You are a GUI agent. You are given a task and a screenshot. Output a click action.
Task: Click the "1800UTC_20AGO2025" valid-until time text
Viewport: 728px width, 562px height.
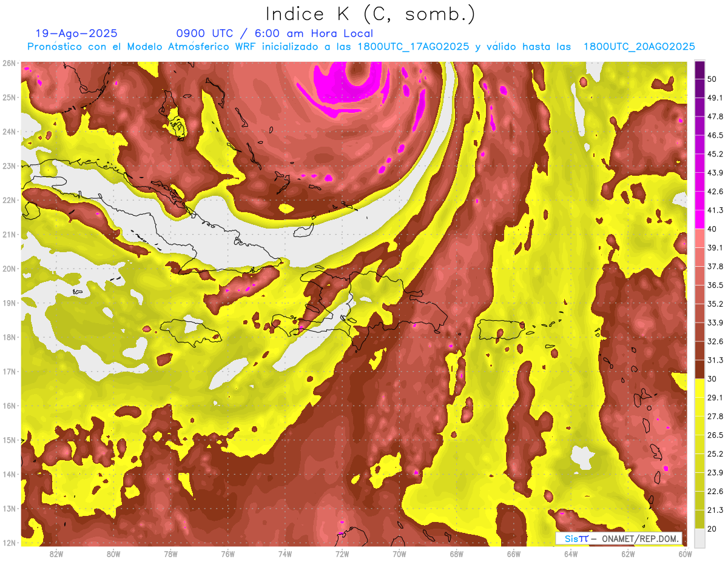(639, 47)
